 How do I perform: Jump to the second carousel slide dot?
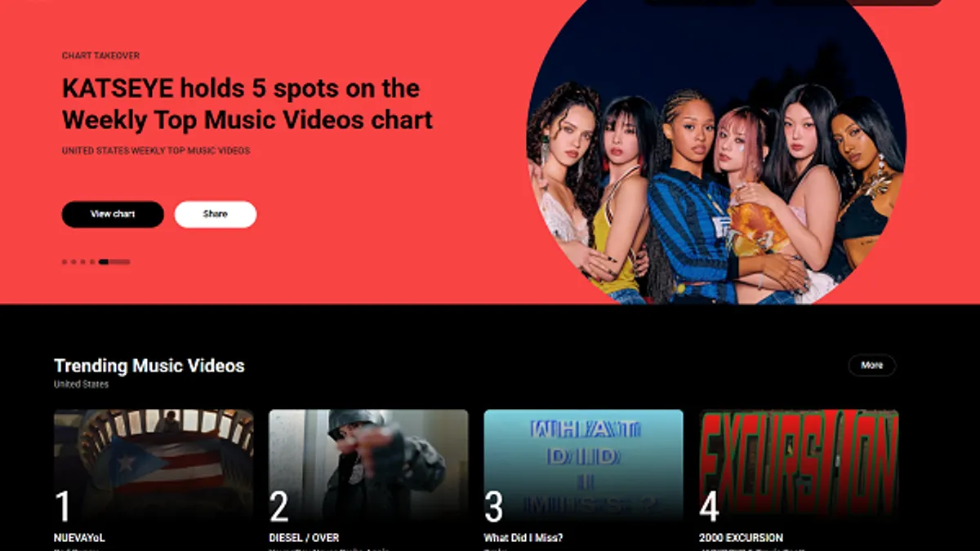coord(73,262)
